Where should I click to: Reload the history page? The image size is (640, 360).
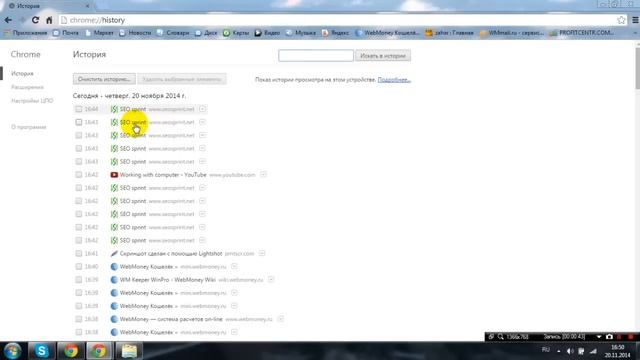point(36,20)
